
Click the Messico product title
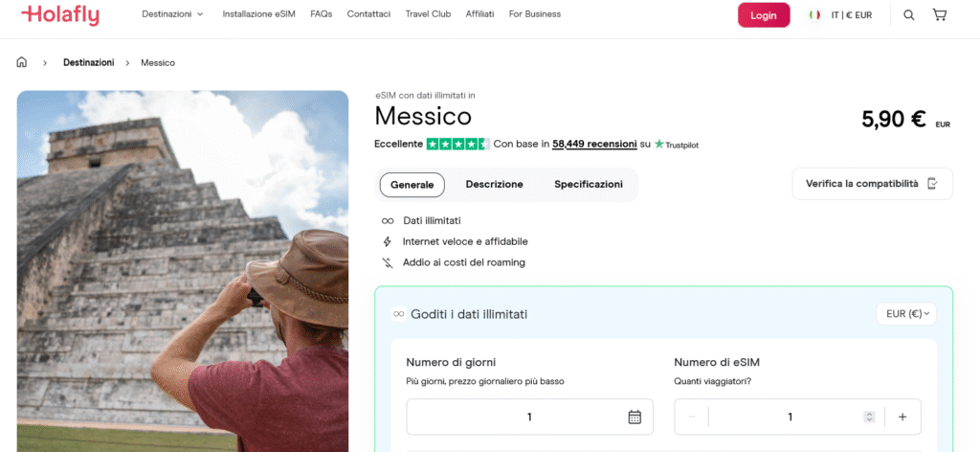[423, 116]
